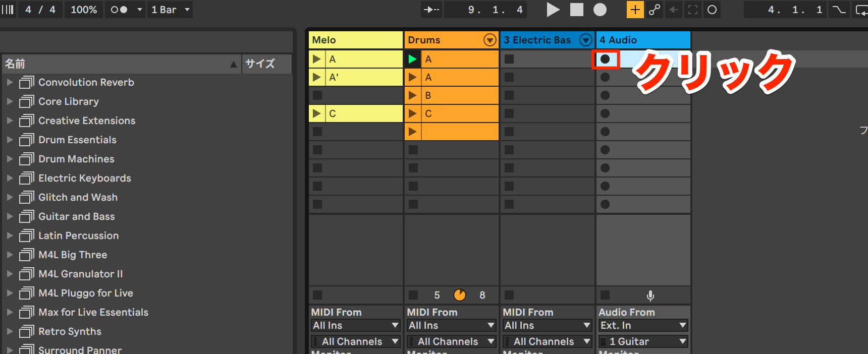Toggle the Automation Arm button

tap(655, 10)
